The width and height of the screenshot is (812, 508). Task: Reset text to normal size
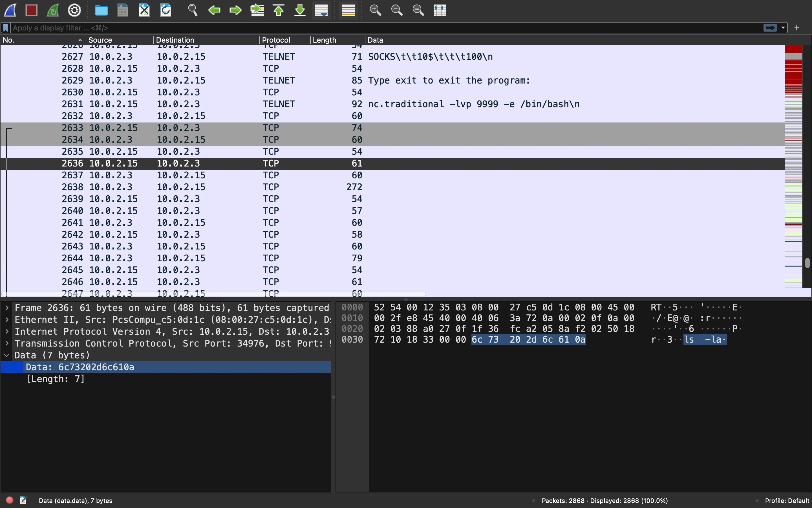418,10
